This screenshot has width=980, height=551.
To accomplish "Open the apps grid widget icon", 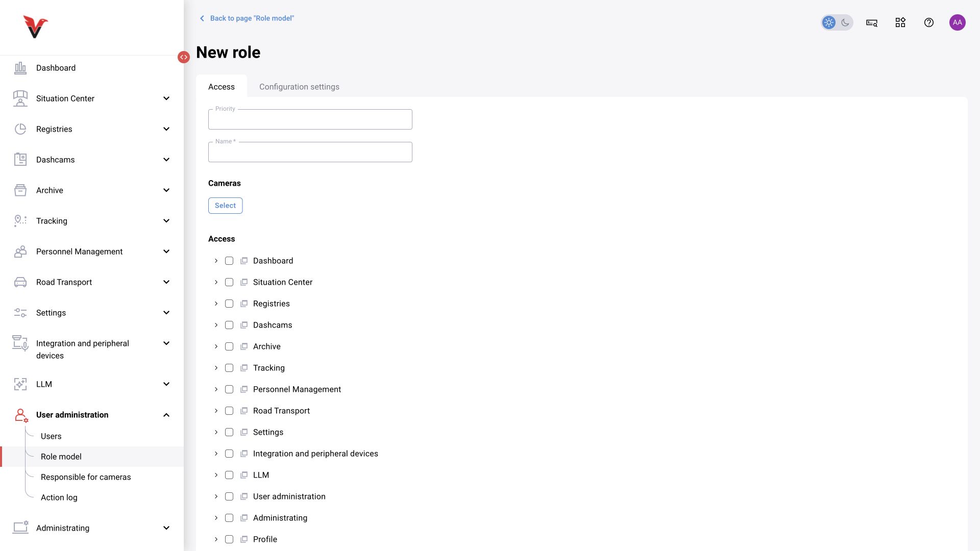I will tap(900, 22).
